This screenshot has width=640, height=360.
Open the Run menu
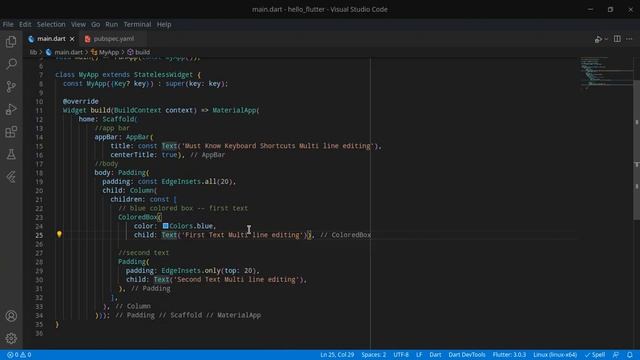click(111, 24)
